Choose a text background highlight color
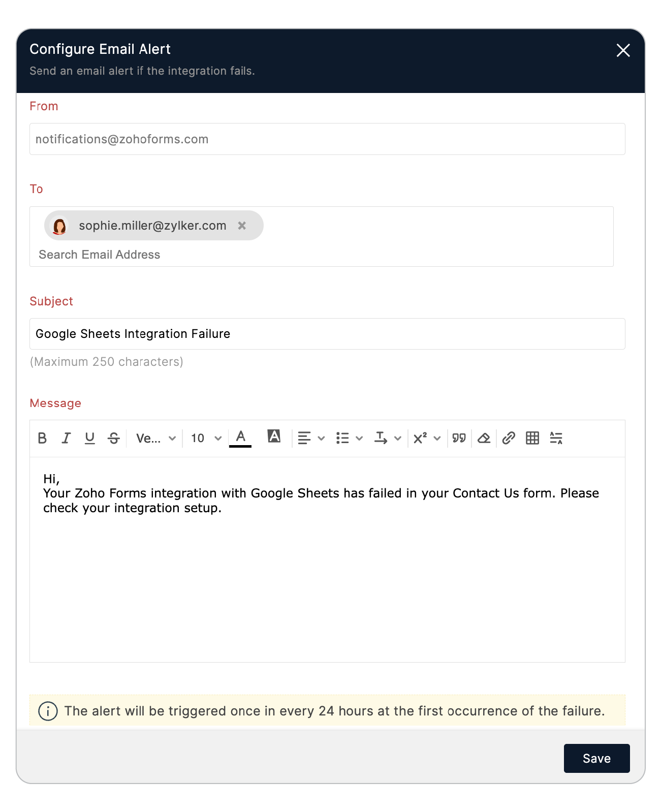This screenshot has height=812, width=661. tap(274, 436)
